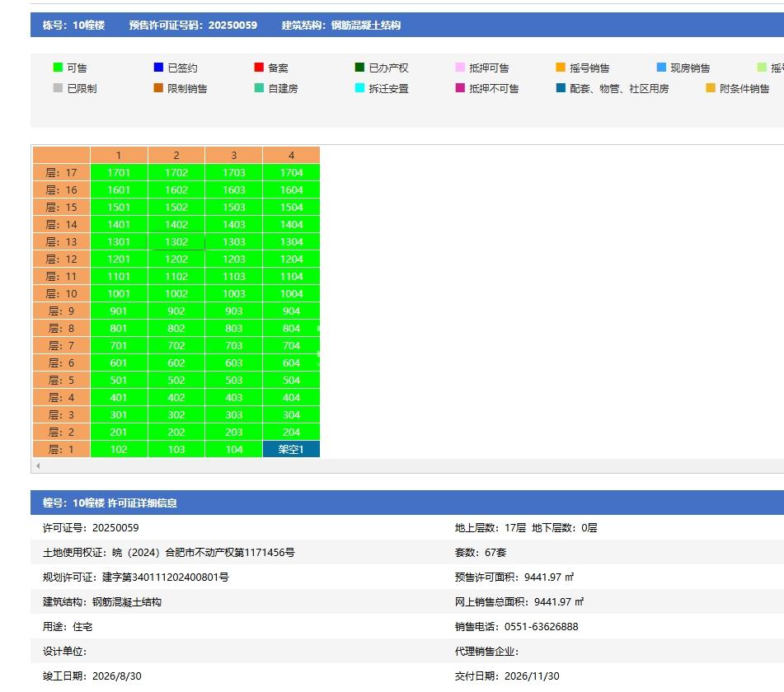Image resolution: width=784 pixels, height=692 pixels.
Task: Click the 许可证号: 20250059 detail line
Action: [x=91, y=527]
